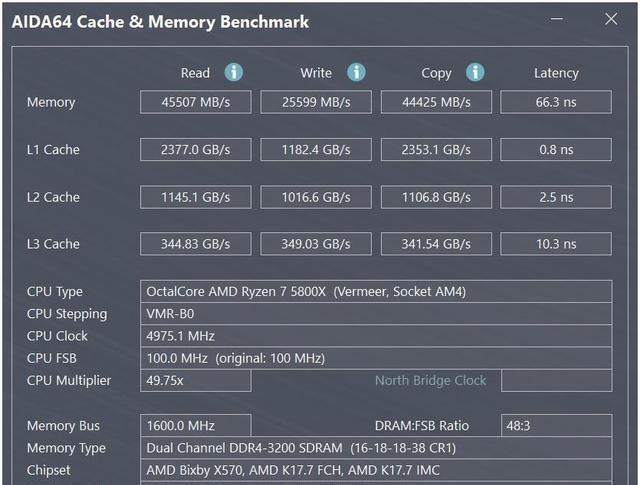The width and height of the screenshot is (640, 485).
Task: Click the info icon next to Read
Action: [234, 72]
